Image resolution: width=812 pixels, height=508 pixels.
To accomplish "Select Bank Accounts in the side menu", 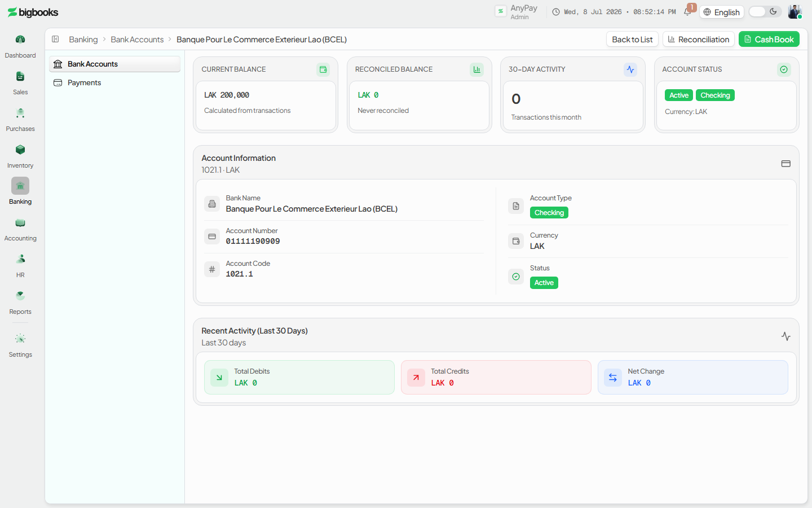I will pos(115,64).
